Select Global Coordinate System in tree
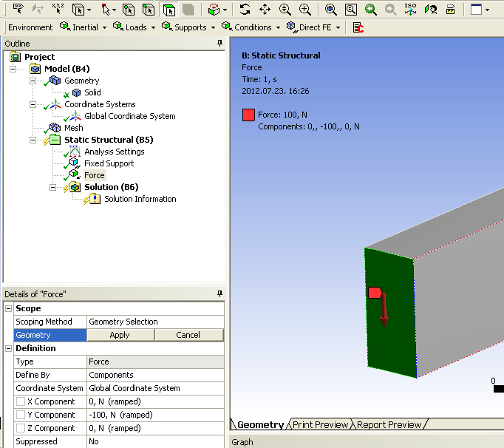The height and width of the screenshot is (448, 504). pyautogui.click(x=130, y=116)
